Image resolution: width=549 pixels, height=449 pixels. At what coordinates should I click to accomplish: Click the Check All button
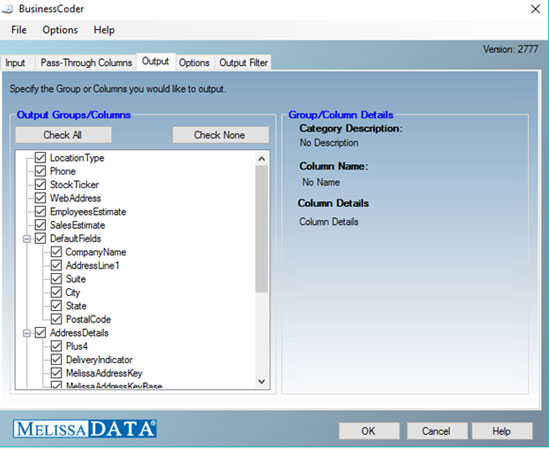[x=63, y=135]
